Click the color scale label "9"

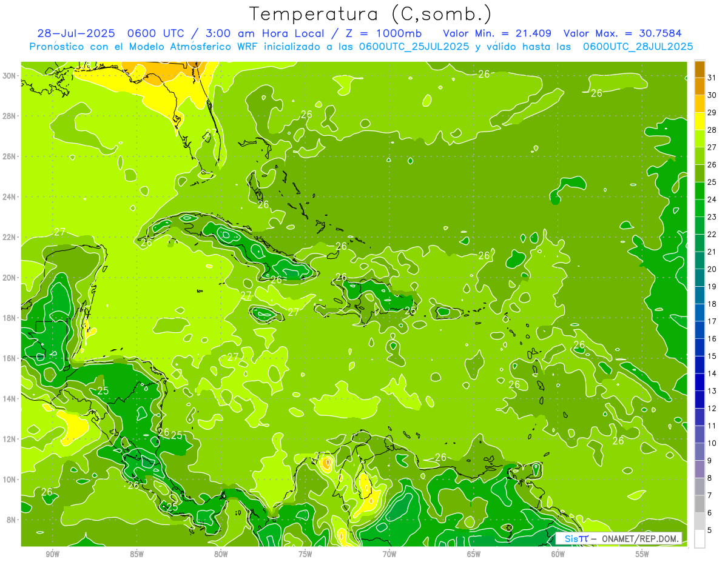click(x=710, y=461)
